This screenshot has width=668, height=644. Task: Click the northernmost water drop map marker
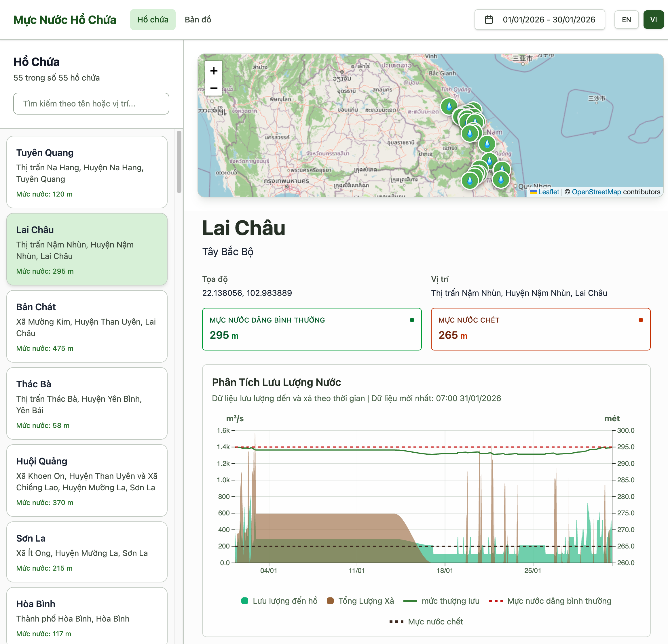tap(449, 106)
